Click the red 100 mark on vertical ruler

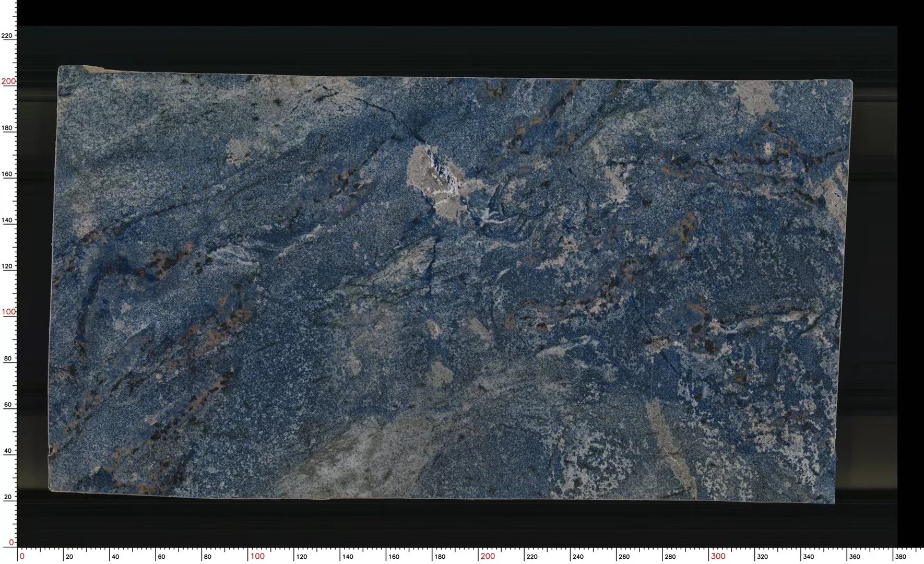8,312
